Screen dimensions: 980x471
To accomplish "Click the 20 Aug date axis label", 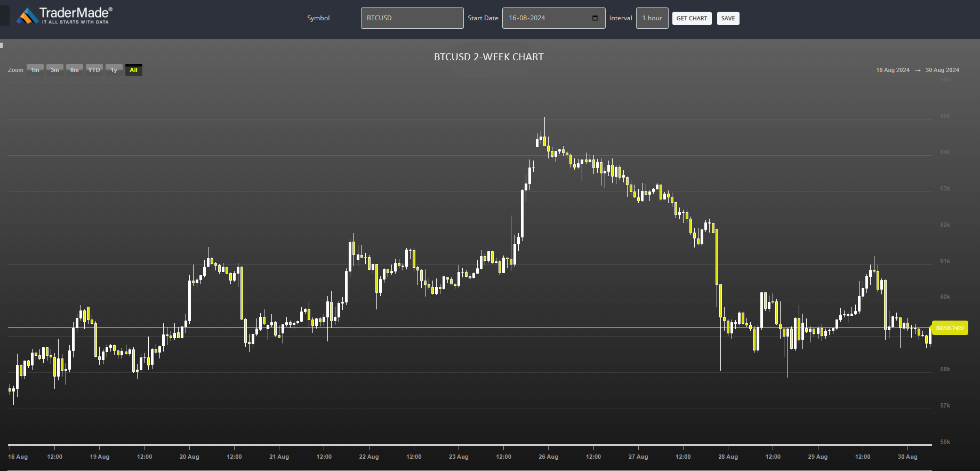I will click(189, 457).
